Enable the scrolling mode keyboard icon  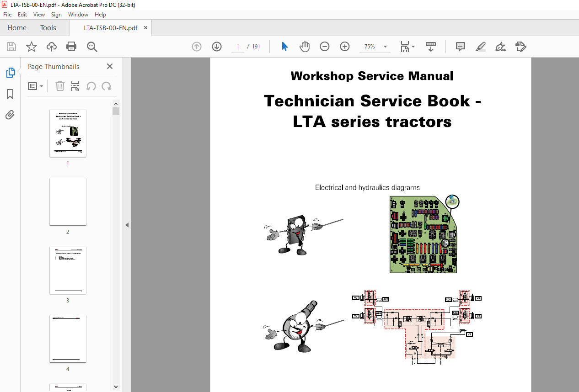(431, 47)
